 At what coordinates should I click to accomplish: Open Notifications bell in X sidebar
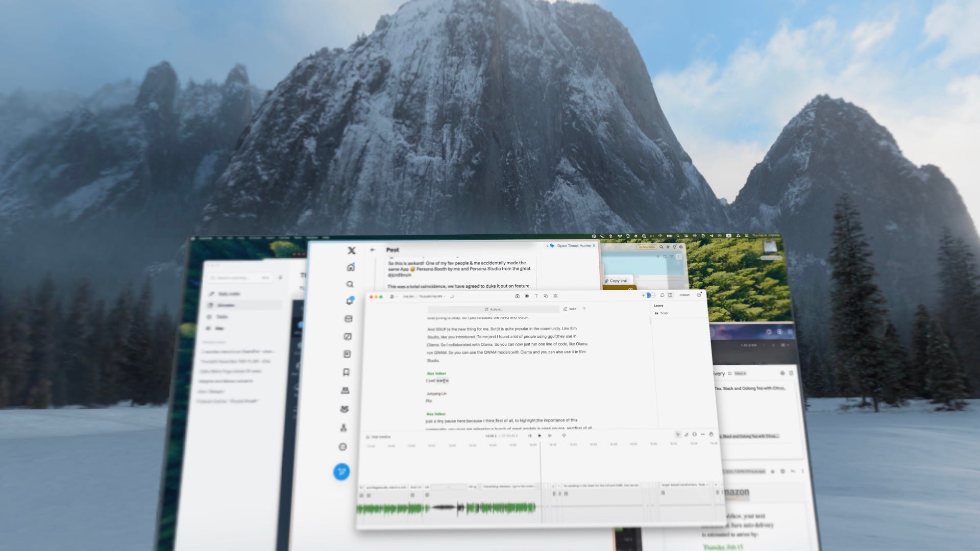(x=350, y=301)
